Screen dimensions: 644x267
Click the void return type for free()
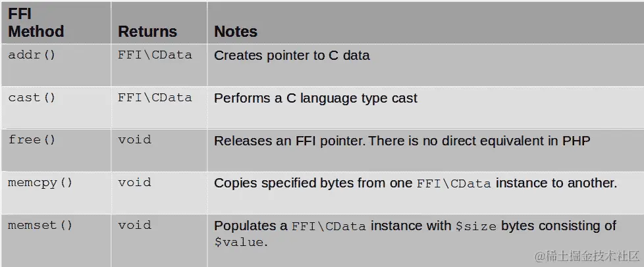pos(134,140)
